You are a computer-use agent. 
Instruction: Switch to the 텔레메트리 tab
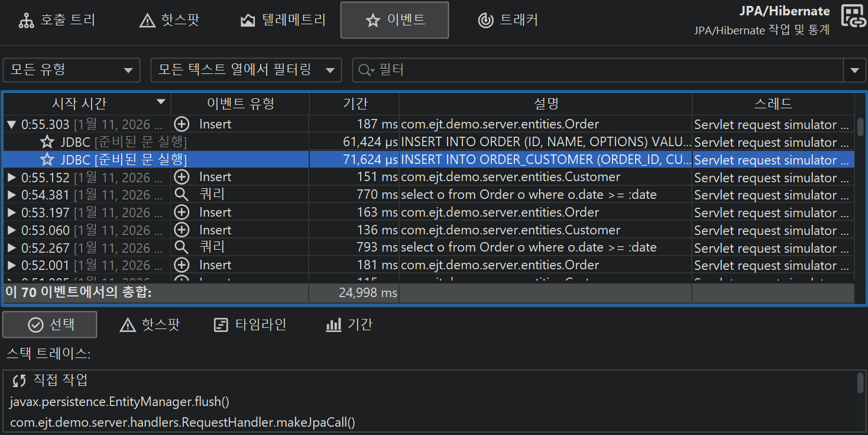pos(283,20)
